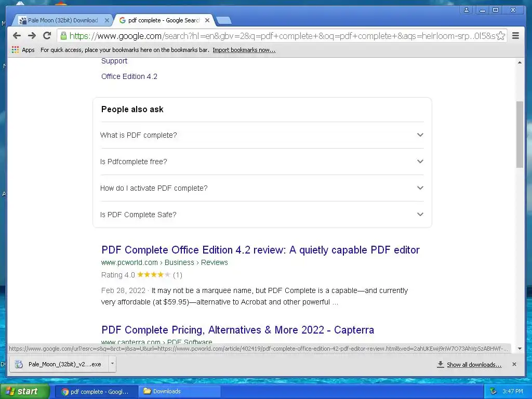The width and height of the screenshot is (532, 399).
Task: Reload the Google search page
Action: tap(47, 36)
